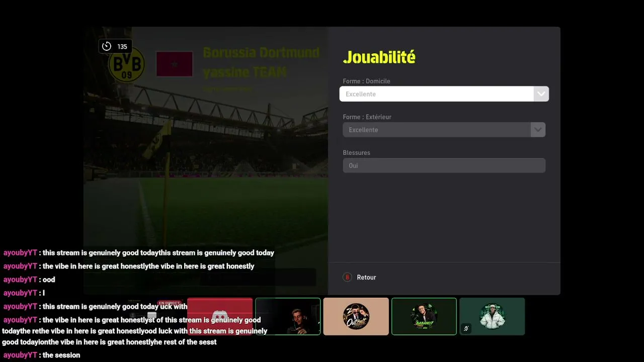Open the Forme : Domicile chevron arrow
The width and height of the screenshot is (644, 362).
(x=541, y=94)
